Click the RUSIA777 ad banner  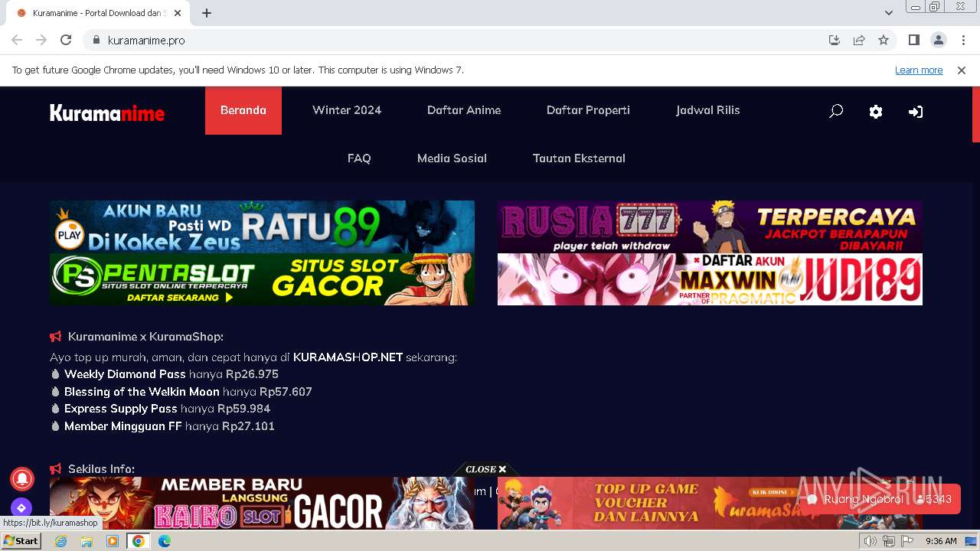tap(710, 227)
